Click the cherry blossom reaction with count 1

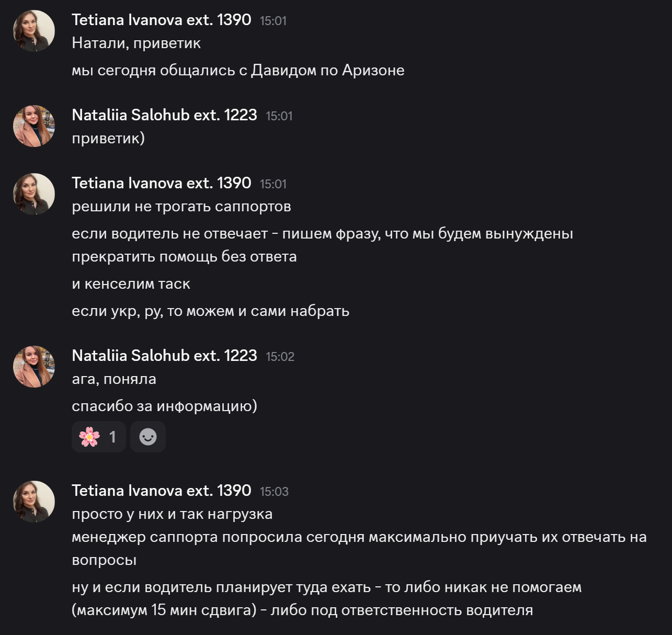[98, 437]
